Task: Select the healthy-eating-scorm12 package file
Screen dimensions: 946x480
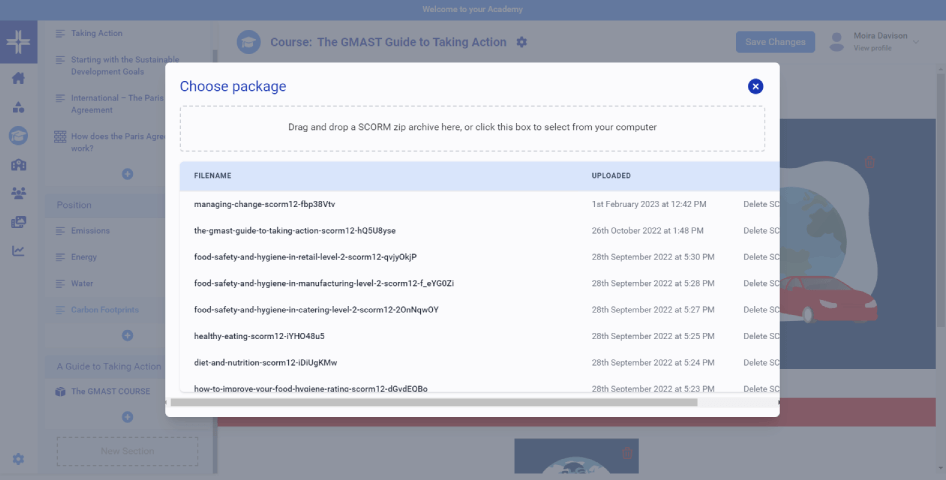Action: [259, 336]
